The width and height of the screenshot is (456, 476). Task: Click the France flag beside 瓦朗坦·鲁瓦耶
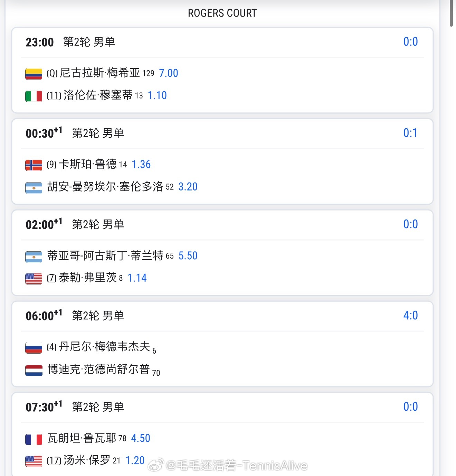[x=34, y=439]
